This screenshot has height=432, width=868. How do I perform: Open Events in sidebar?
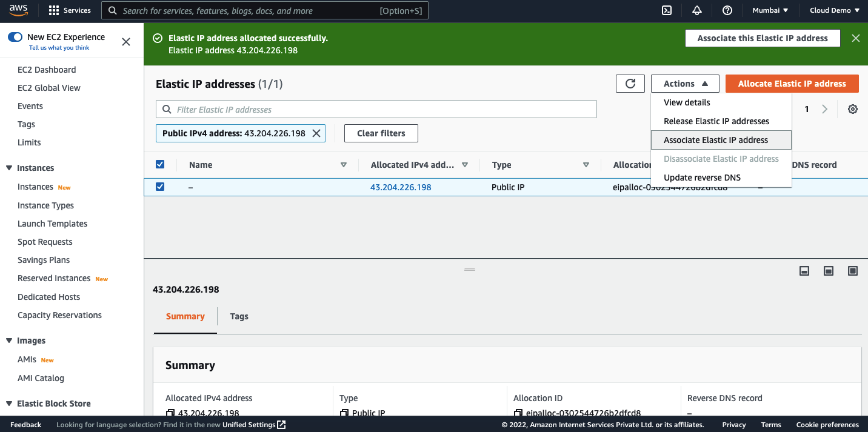[x=30, y=106]
